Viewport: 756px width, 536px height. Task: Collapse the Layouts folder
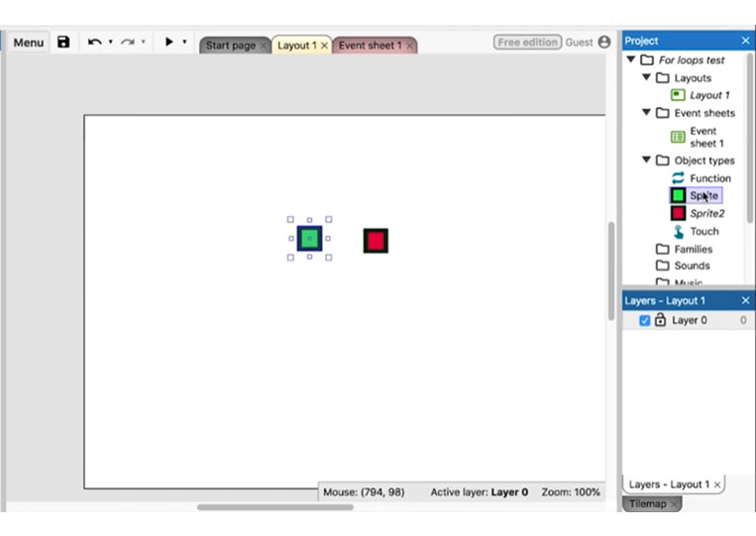pos(647,77)
